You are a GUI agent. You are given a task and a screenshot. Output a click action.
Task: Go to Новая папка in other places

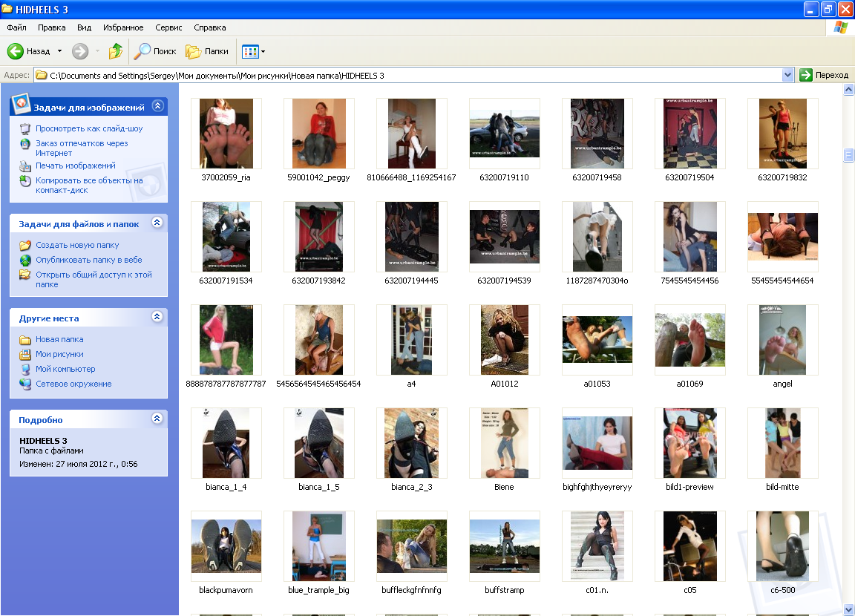pyautogui.click(x=59, y=340)
